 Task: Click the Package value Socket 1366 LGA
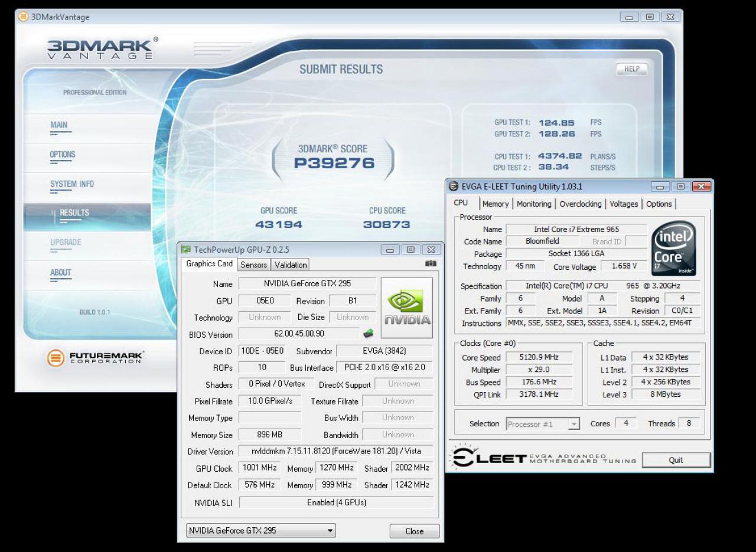(x=576, y=253)
